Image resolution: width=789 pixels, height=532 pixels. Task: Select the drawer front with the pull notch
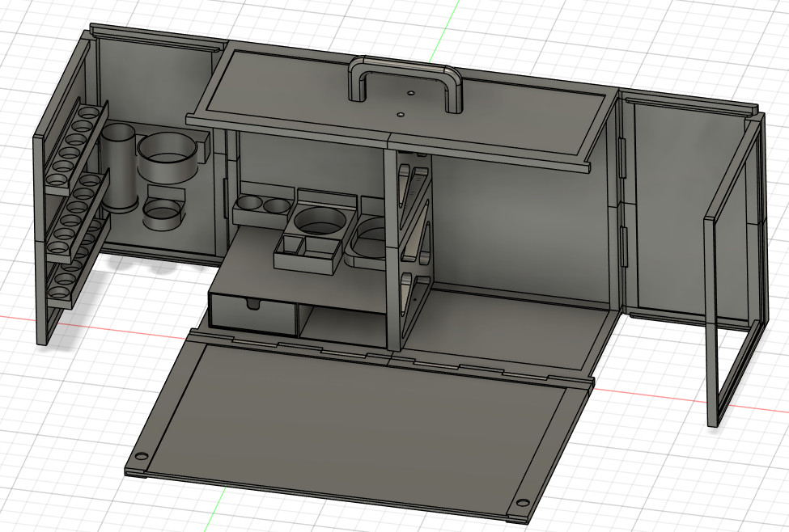[x=252, y=313]
